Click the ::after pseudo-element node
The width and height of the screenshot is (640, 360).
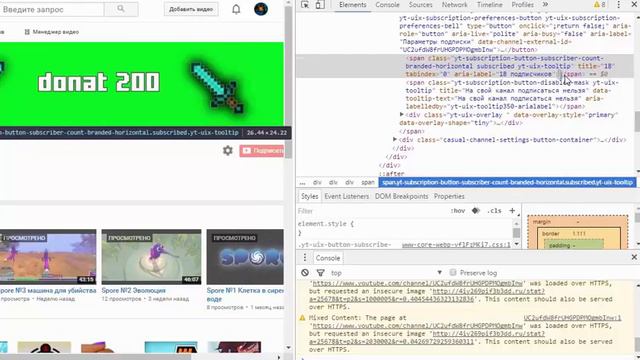coord(391,173)
